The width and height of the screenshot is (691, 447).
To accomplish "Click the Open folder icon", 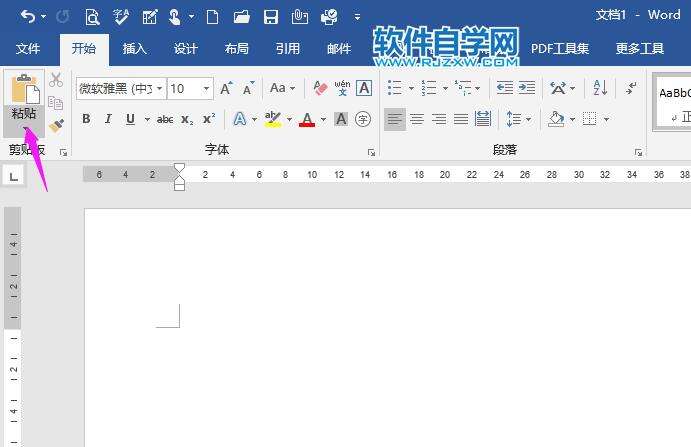I will pyautogui.click(x=241, y=17).
